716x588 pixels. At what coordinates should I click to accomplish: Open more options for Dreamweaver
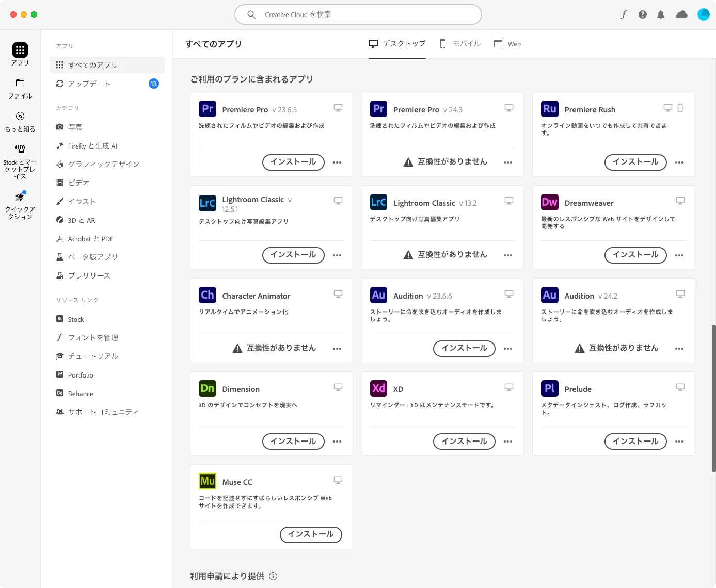click(679, 255)
